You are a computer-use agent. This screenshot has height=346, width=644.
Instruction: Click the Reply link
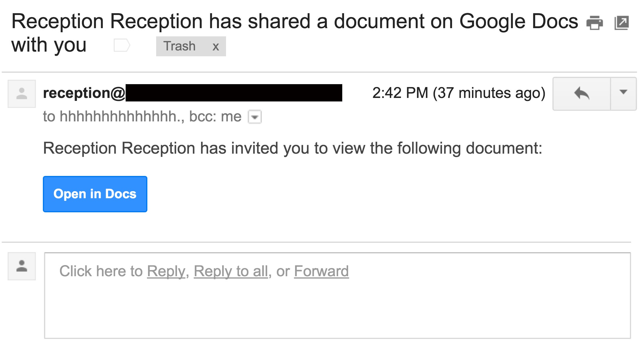(x=166, y=271)
